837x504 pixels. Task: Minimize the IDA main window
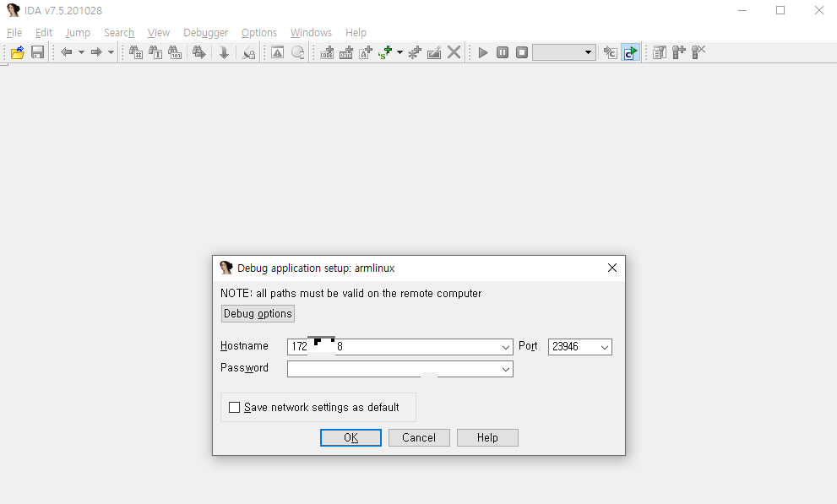tap(742, 10)
